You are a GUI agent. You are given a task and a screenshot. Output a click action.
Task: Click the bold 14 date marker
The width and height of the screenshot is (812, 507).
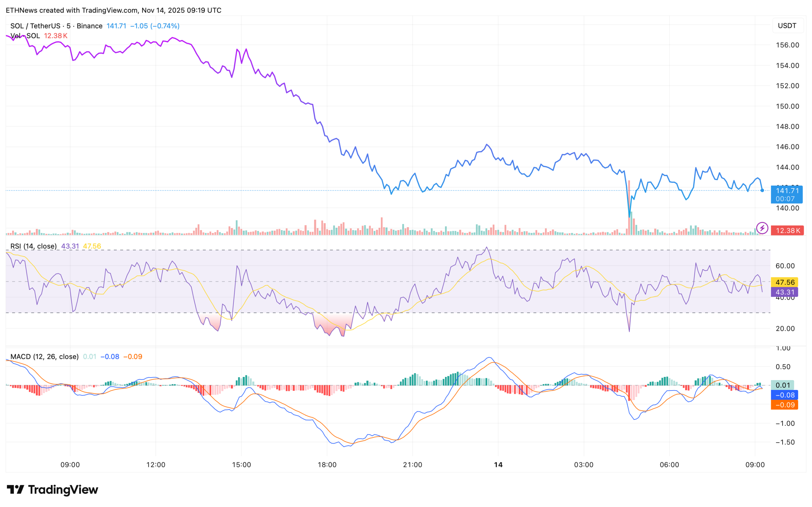point(498,465)
